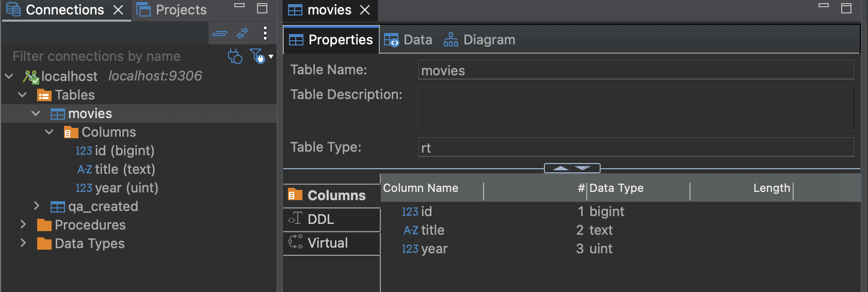This screenshot has width=868, height=292.
Task: Click the connect plug icon beside filter field
Action: pyautogui.click(x=235, y=56)
